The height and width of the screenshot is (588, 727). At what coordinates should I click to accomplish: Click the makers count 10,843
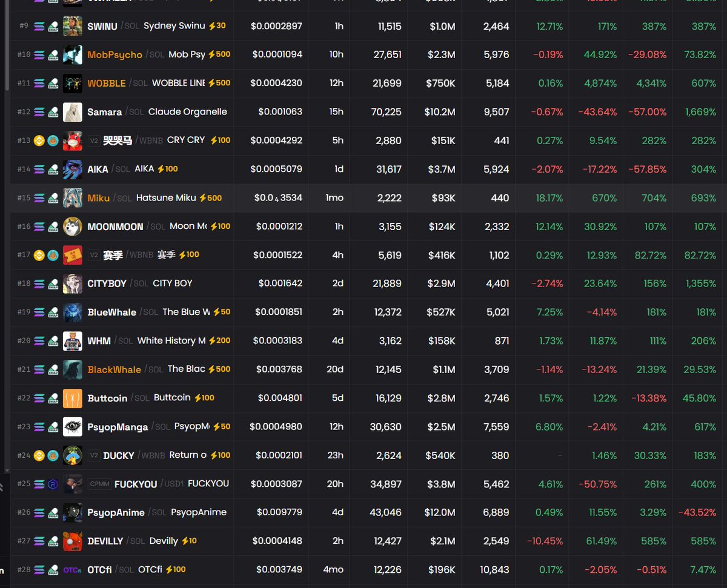(493, 570)
